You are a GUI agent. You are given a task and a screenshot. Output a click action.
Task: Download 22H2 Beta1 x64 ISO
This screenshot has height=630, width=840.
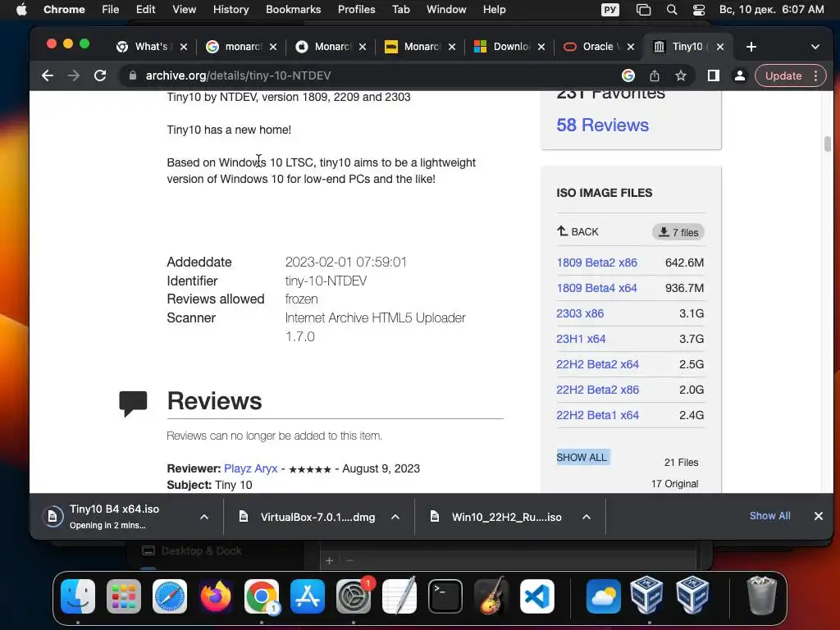pos(597,415)
